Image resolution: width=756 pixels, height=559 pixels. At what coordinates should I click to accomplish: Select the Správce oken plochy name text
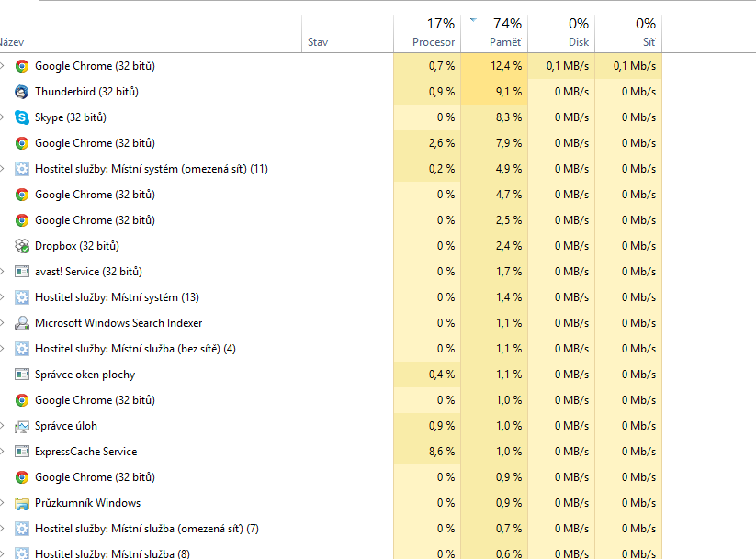[85, 375]
